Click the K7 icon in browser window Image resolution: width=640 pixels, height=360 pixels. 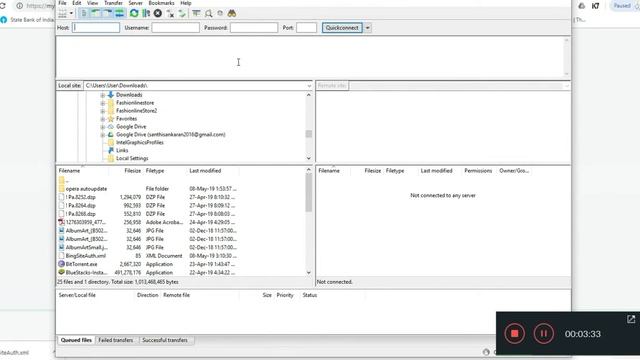pyautogui.click(x=596, y=6)
